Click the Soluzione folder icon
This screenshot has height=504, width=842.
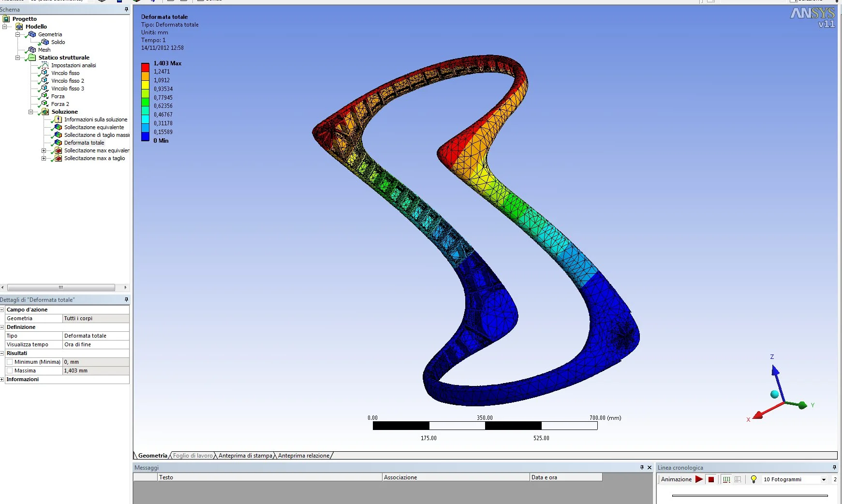click(45, 112)
